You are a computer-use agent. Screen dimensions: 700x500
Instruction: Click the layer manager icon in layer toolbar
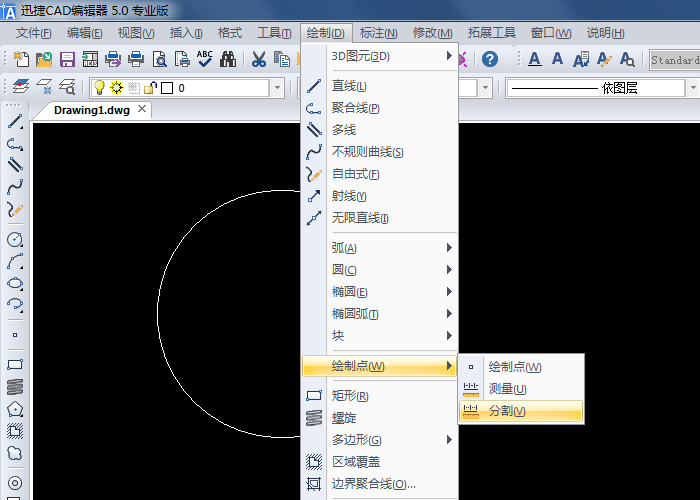click(x=21, y=87)
